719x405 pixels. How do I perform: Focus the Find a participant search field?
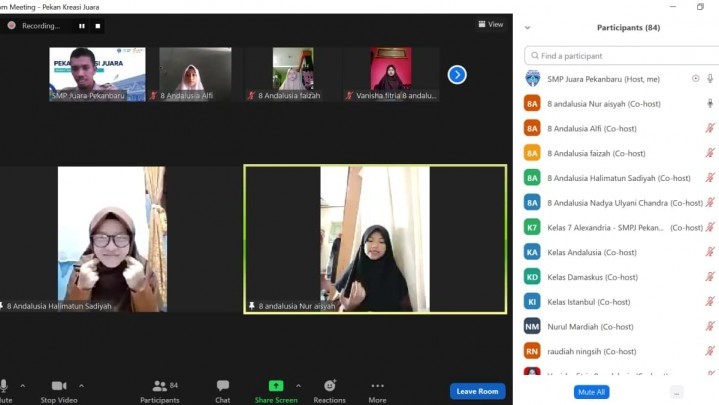coord(621,56)
